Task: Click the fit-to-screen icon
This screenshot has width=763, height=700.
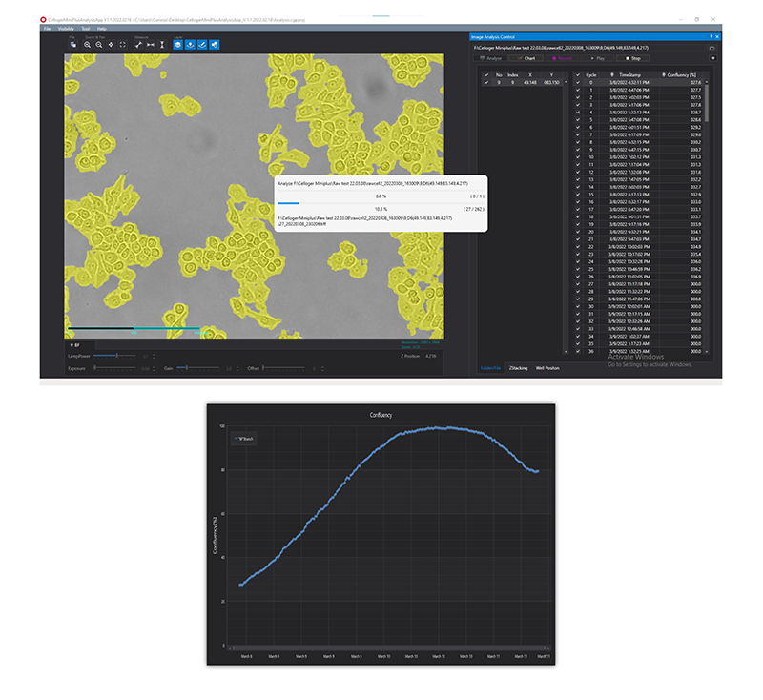Action: [123, 45]
